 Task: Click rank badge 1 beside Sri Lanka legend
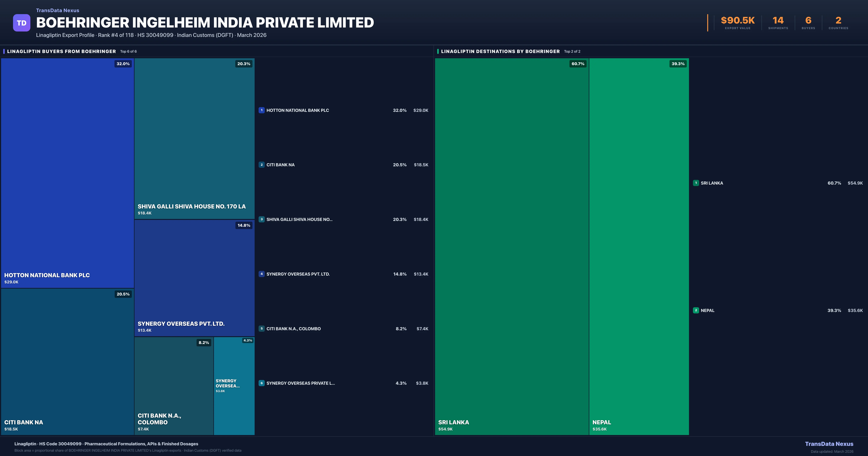696,183
